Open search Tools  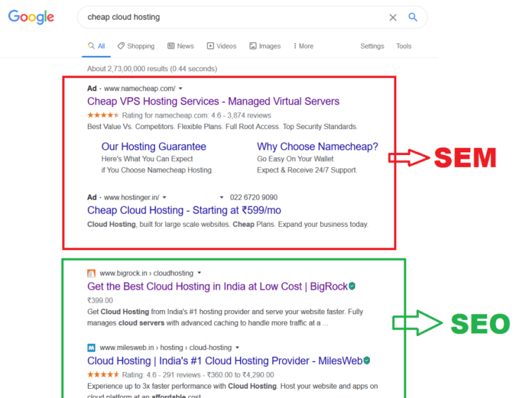point(404,46)
